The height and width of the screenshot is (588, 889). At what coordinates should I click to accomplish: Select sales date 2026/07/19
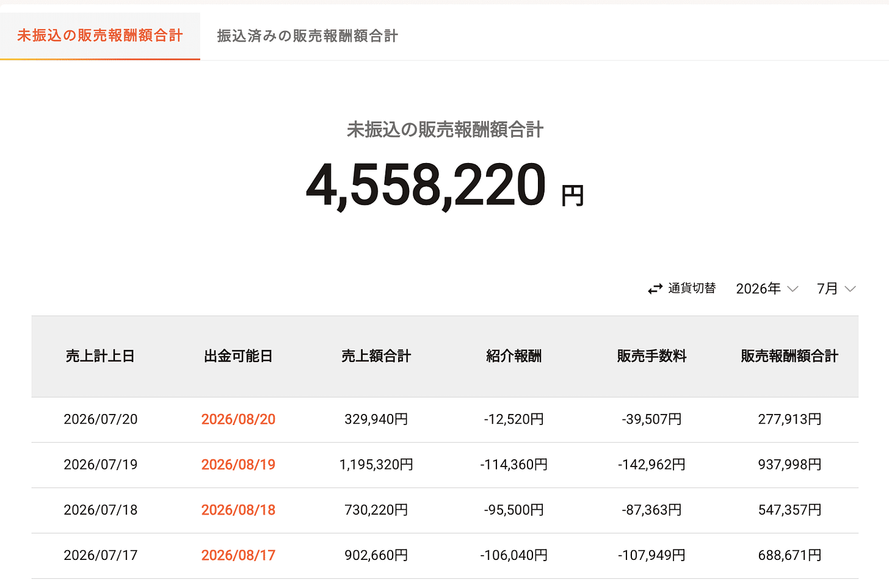(x=101, y=465)
